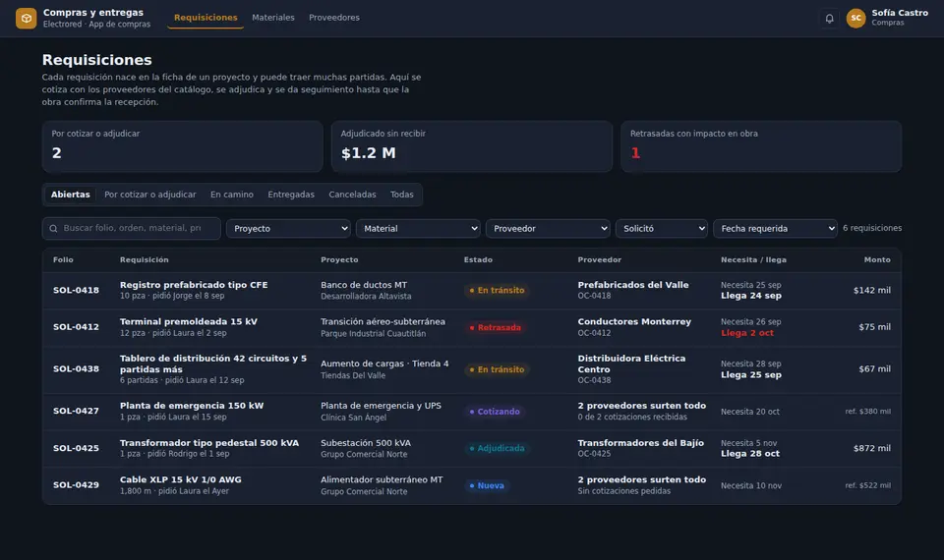Image resolution: width=944 pixels, height=560 pixels.
Task: Click the Adjudicada status badge
Action: (x=497, y=448)
